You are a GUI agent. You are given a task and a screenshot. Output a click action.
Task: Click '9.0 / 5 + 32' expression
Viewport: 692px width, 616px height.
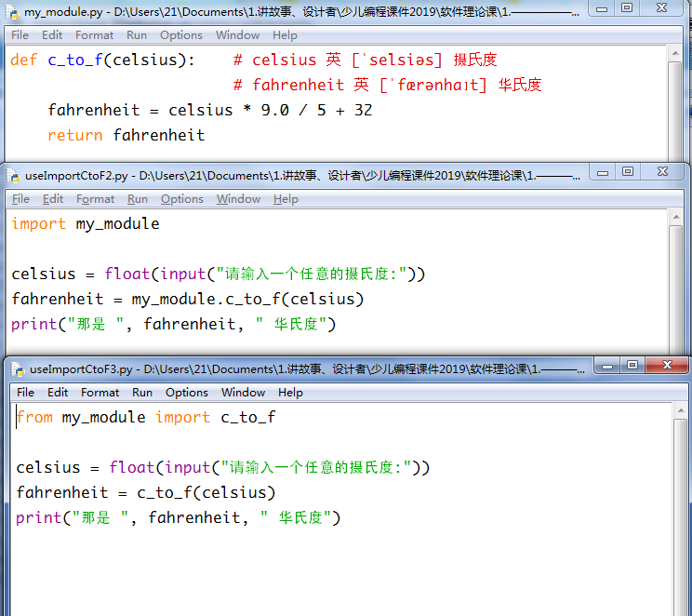click(x=316, y=110)
